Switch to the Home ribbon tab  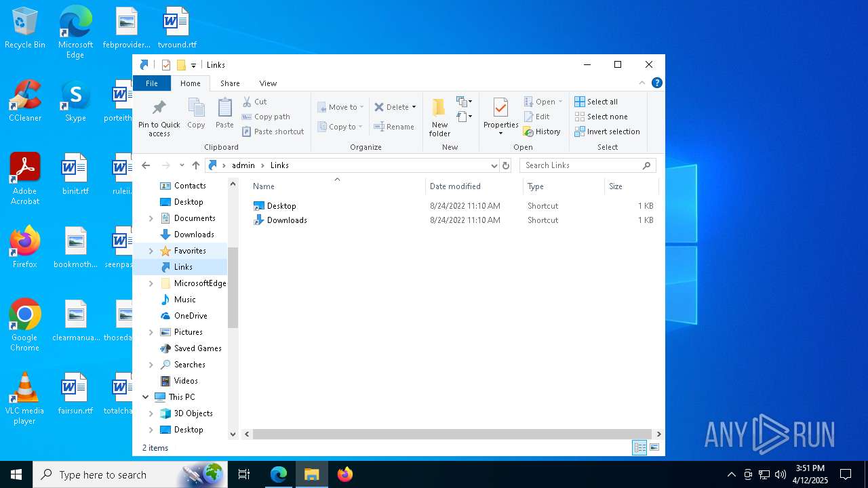(191, 83)
